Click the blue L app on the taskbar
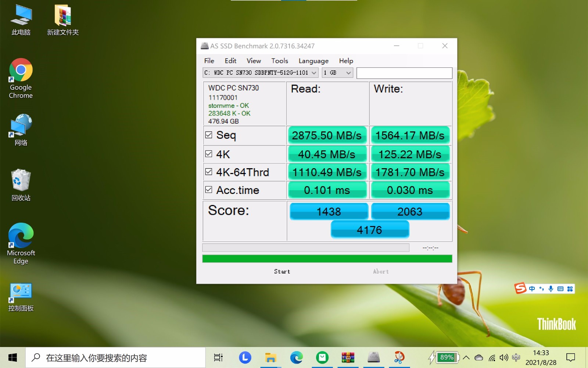 pos(245,357)
